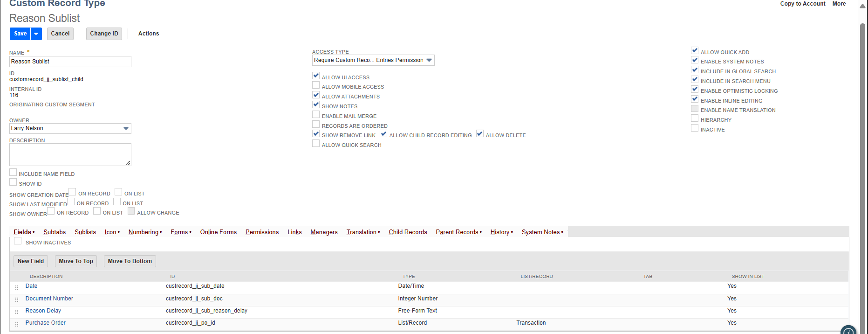Toggle Show Inactives checkbox
Image resolution: width=868 pixels, height=334 pixels.
pyautogui.click(x=18, y=241)
